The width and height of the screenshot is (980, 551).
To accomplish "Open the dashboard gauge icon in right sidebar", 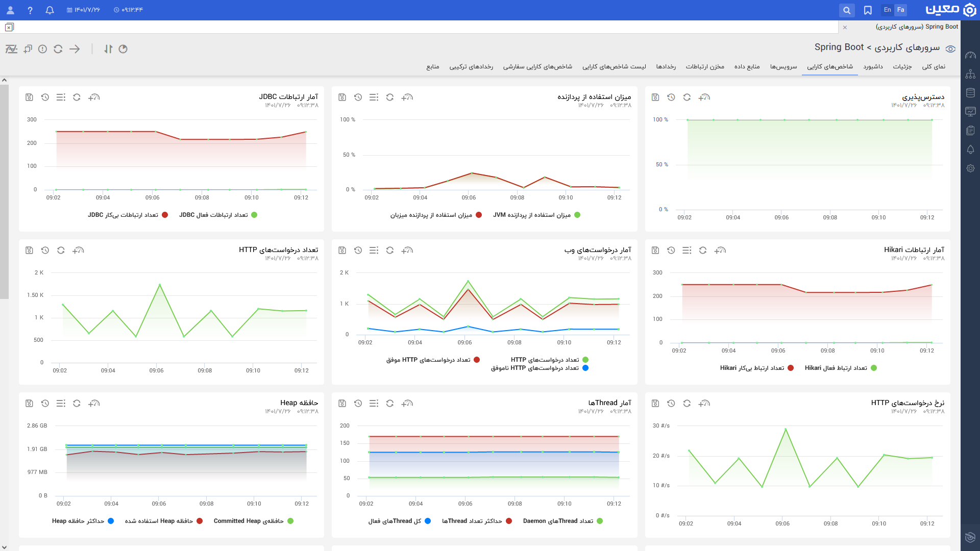I will [x=970, y=56].
